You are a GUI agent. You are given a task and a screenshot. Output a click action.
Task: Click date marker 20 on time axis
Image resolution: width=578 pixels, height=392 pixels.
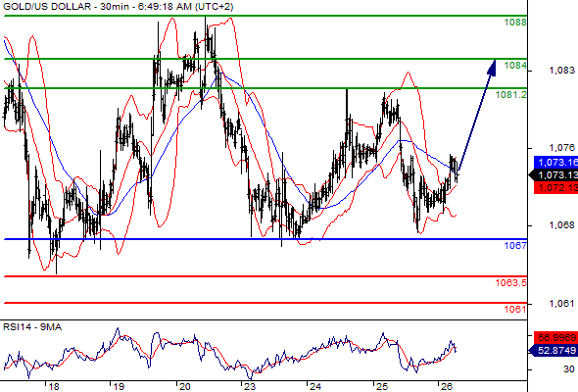185,387
